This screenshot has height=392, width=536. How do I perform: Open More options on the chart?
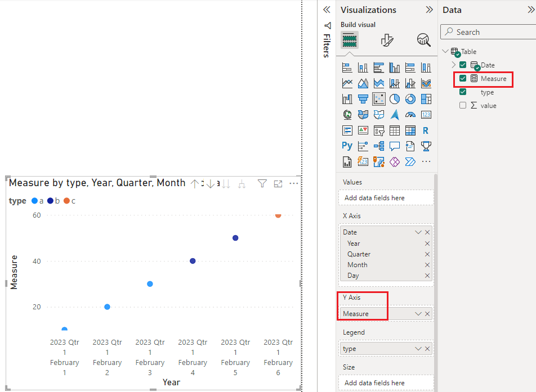(x=294, y=183)
